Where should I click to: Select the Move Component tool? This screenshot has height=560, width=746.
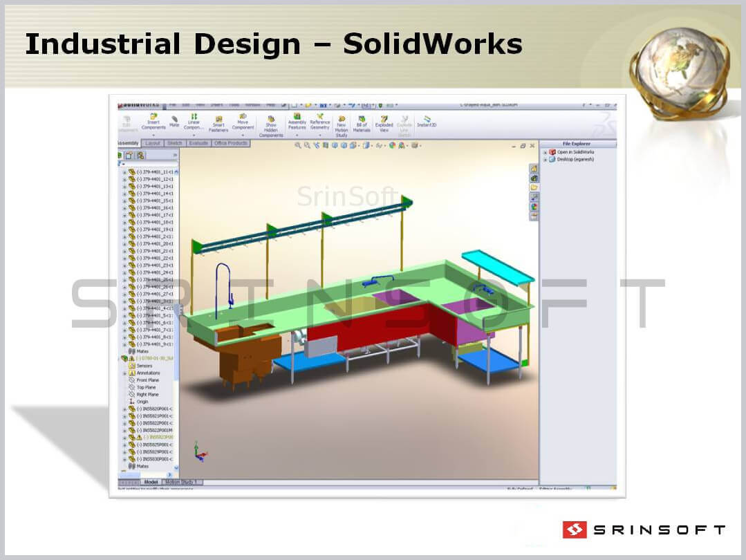click(x=243, y=122)
